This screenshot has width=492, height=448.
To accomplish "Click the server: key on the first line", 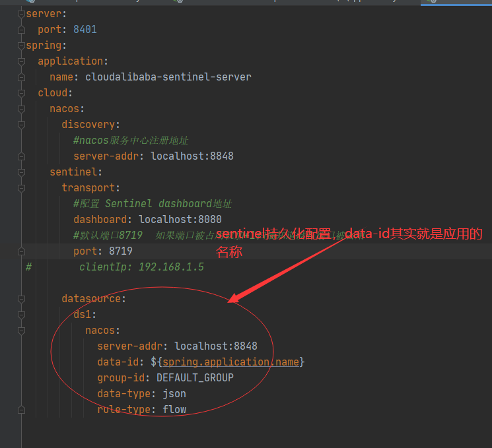I will (x=46, y=14).
